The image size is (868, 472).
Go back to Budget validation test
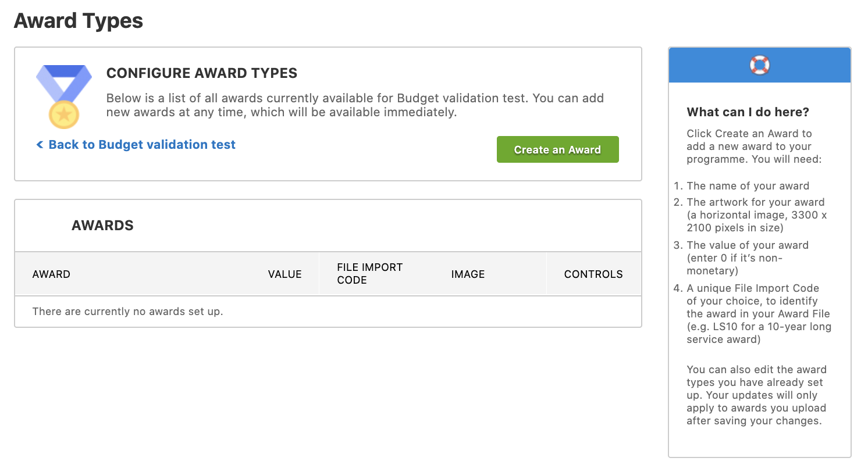click(136, 145)
